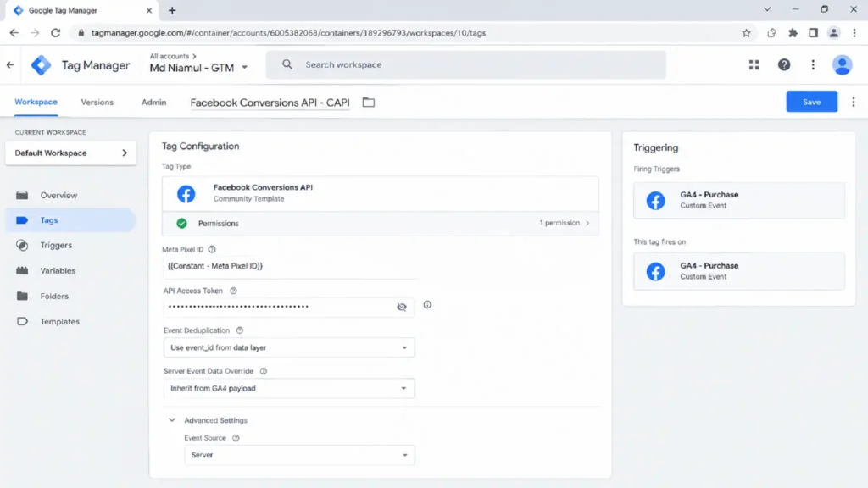Click the Triggering heading
This screenshot has height=488, width=868.
click(656, 147)
